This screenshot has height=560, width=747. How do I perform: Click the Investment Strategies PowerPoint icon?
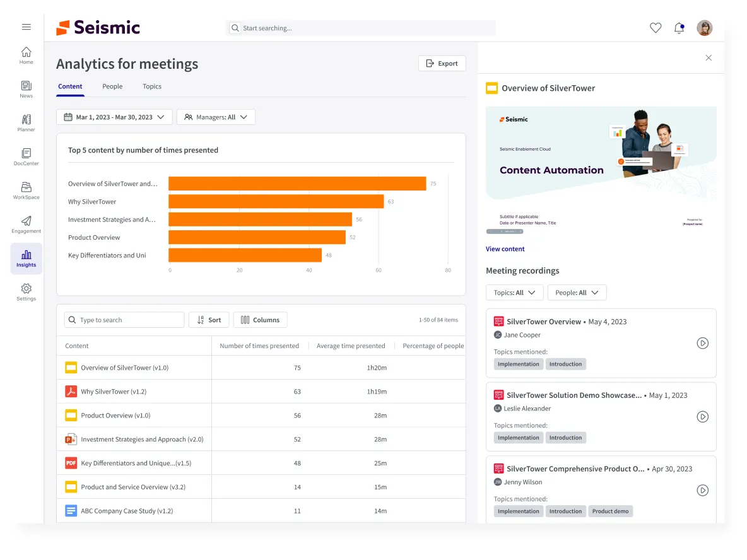coord(71,439)
